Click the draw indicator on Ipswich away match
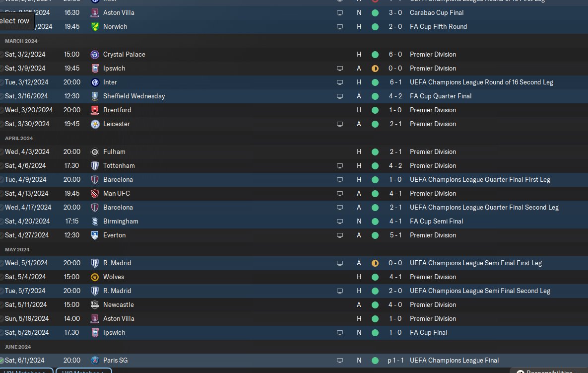 click(375, 69)
